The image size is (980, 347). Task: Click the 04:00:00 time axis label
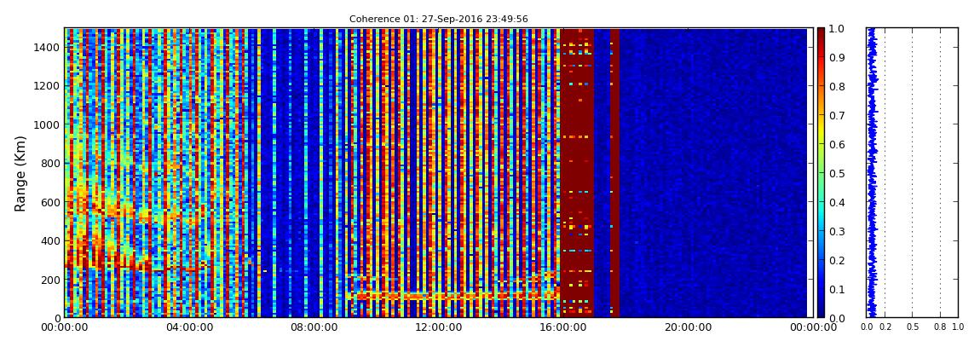click(x=188, y=327)
